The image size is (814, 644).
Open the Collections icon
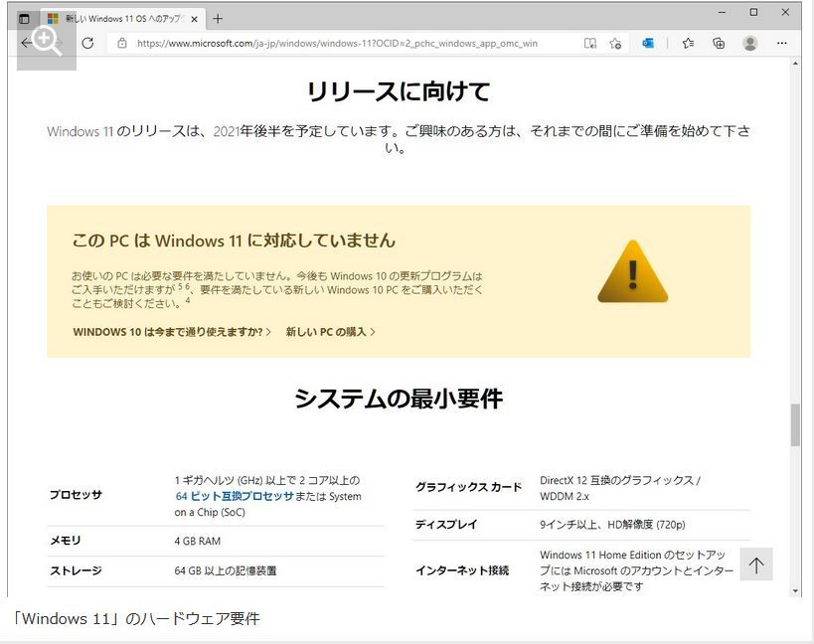tap(719, 43)
